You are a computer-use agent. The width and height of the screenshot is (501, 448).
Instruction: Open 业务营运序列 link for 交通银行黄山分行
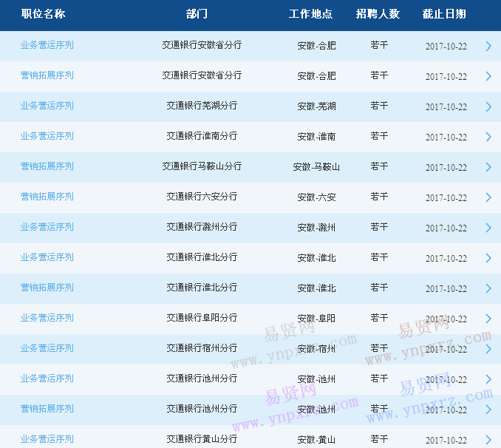[x=47, y=439]
